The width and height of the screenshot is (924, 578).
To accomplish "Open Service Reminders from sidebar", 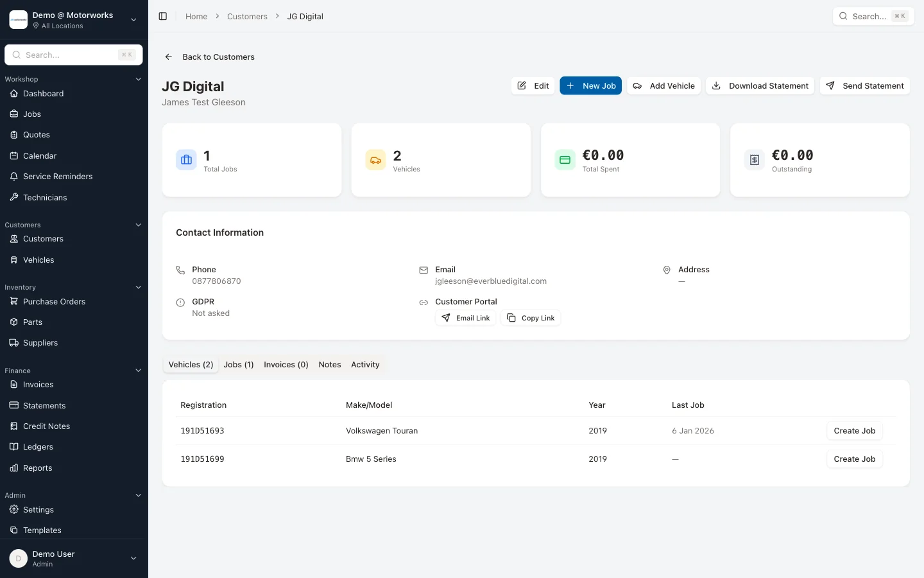I will click(58, 177).
